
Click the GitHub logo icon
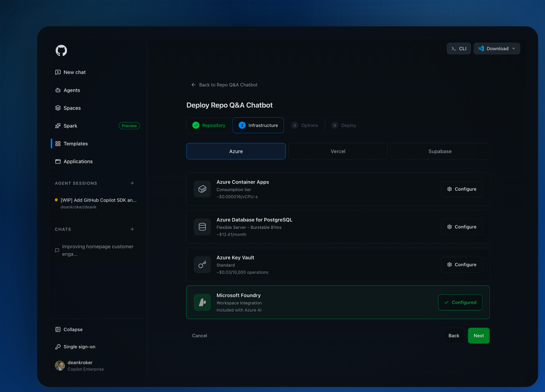click(x=61, y=51)
